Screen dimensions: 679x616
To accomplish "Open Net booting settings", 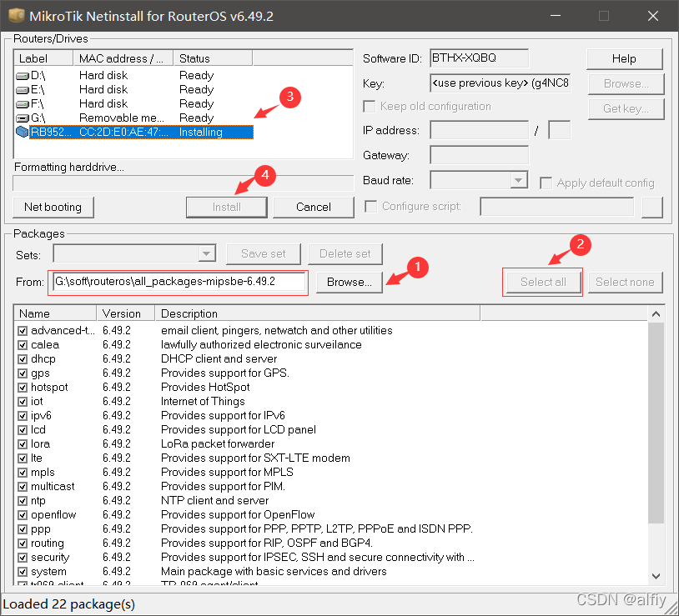I will [53, 208].
